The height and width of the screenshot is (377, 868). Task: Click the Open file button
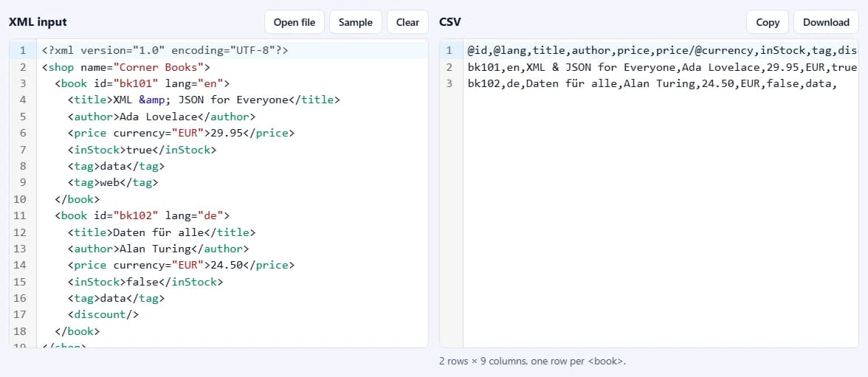(294, 22)
